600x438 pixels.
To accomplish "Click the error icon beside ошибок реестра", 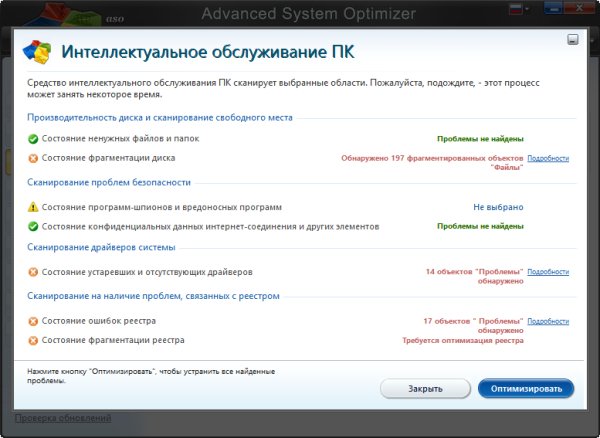I will [33, 321].
